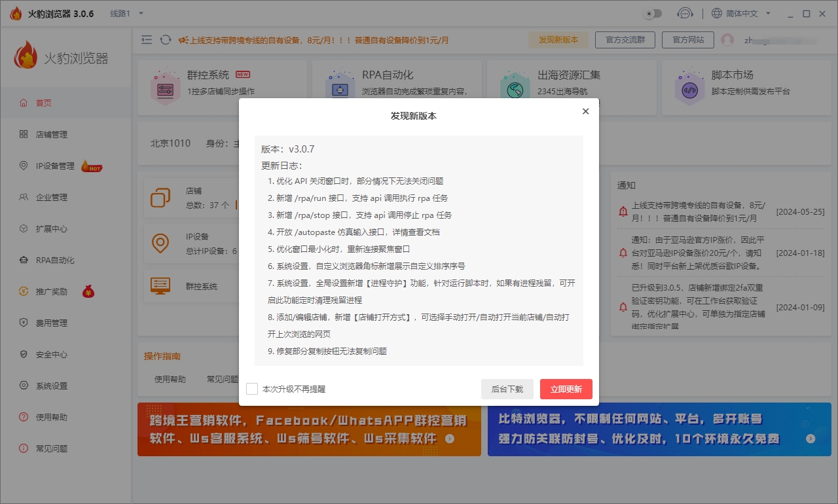Image resolution: width=838 pixels, height=504 pixels.
Task: Click the RPA自动化 robot card icon
Action: (340, 86)
